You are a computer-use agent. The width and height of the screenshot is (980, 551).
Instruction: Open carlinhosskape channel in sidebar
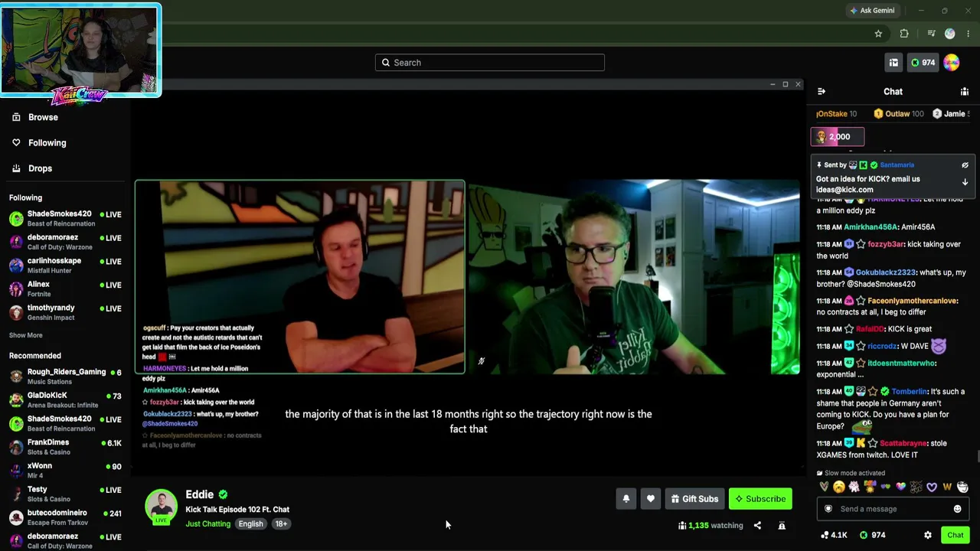click(65, 265)
